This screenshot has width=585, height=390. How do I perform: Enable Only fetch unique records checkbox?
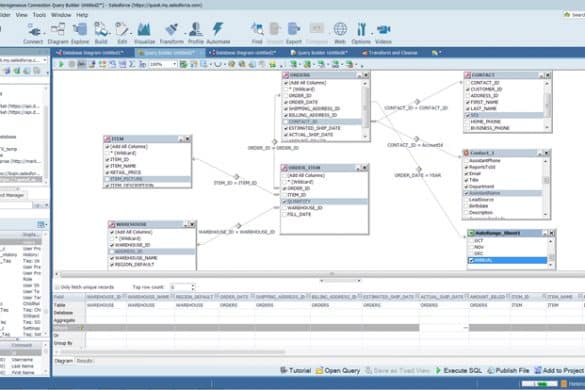tap(57, 287)
